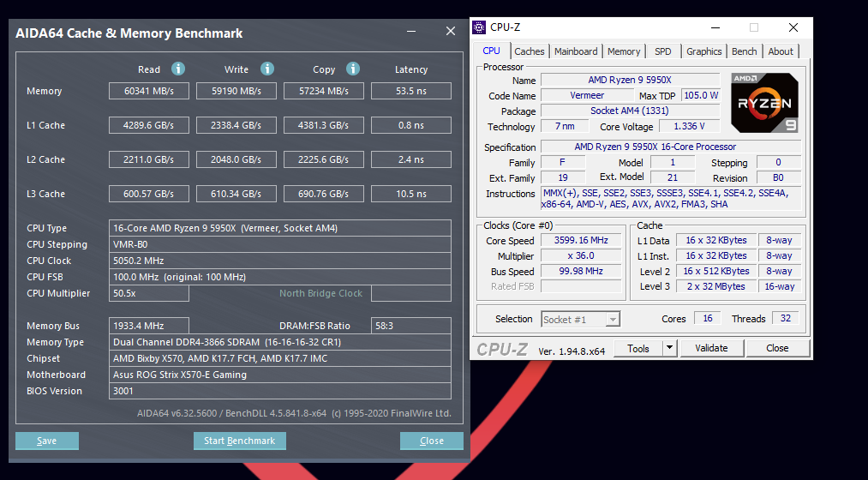868x480 pixels.
Task: Click the L1 Cache Read value 4289.6 GB/s
Action: click(x=149, y=125)
